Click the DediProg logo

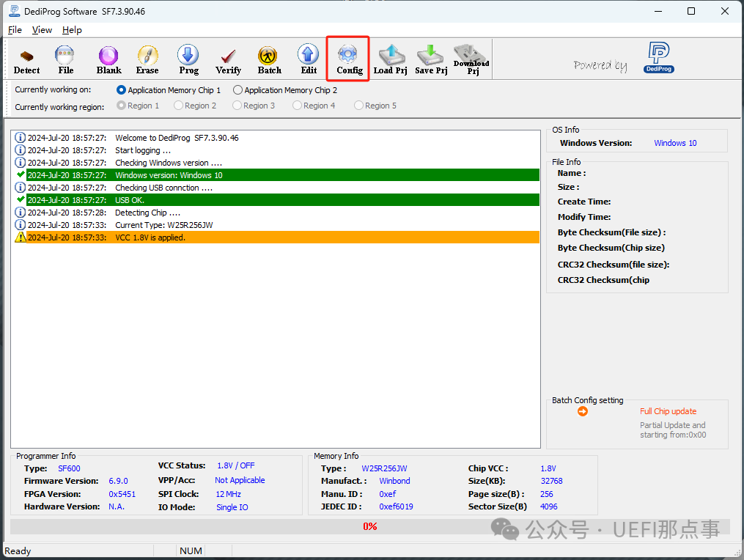point(658,59)
